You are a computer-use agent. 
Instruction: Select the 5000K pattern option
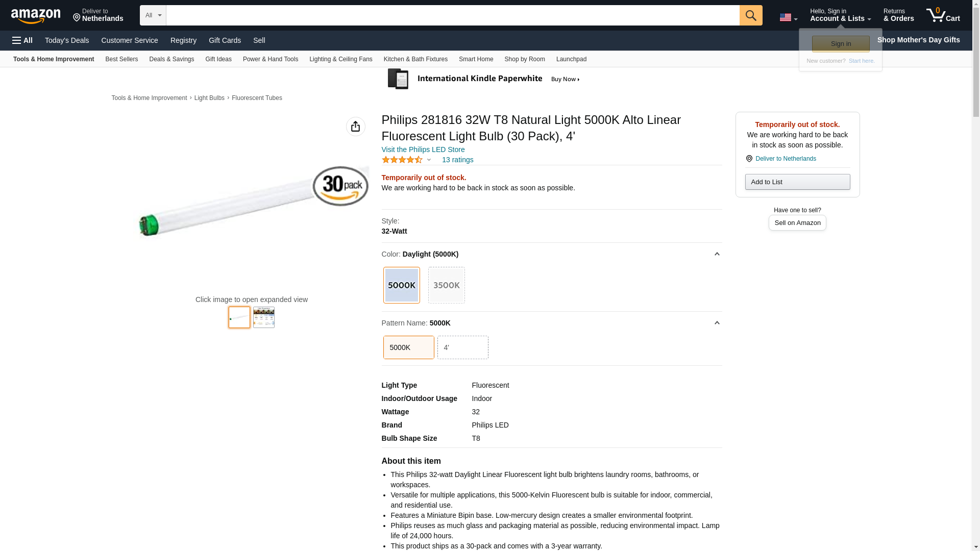pos(408,347)
